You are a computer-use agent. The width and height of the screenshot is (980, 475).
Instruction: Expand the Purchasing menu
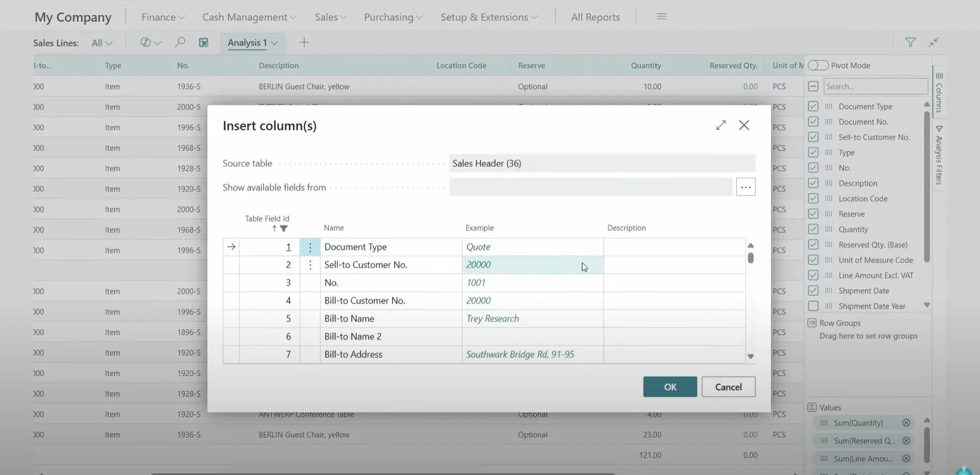tap(393, 17)
